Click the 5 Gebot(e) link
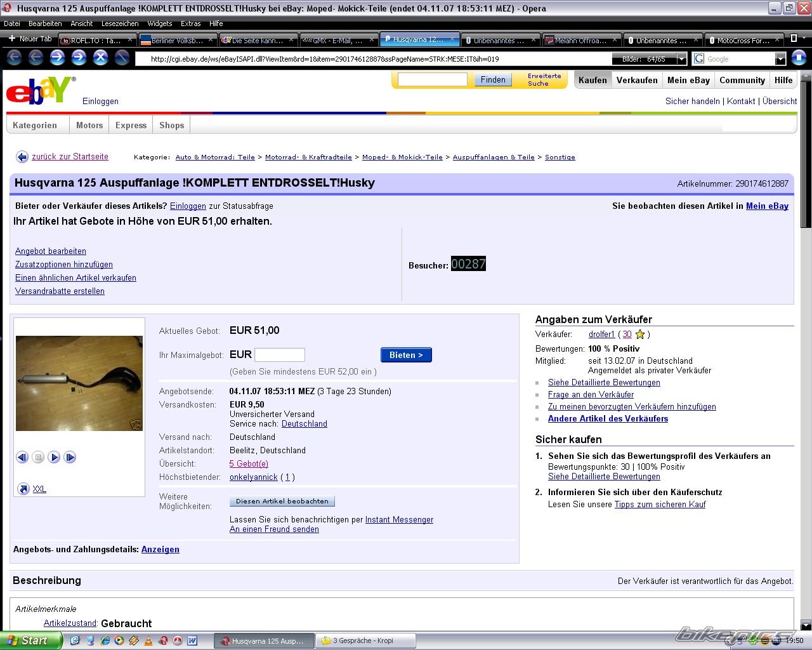Viewport: 812px width, 650px height. 249,464
